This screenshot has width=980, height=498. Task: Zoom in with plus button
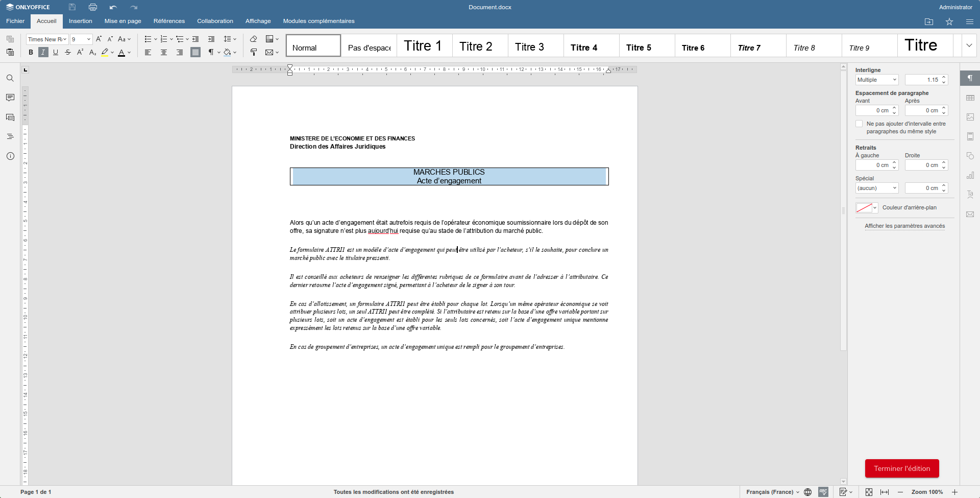pyautogui.click(x=955, y=492)
